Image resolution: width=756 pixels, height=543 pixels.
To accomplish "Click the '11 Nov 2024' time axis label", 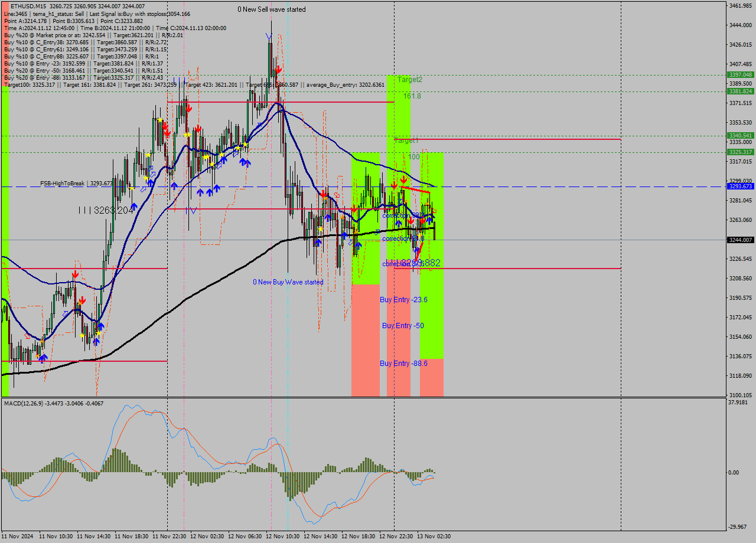I will 18,537.
